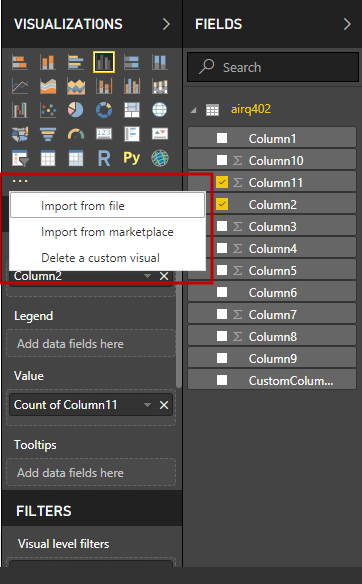Choose the Waterfall chart visual
This screenshot has width=362, height=584.
pos(20,110)
